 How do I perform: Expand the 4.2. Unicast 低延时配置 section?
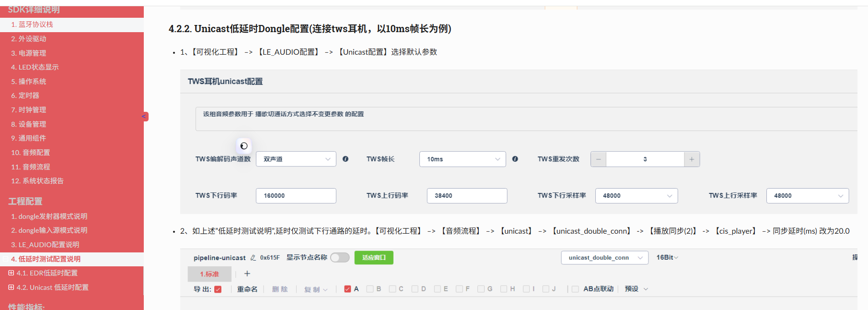coord(11,287)
